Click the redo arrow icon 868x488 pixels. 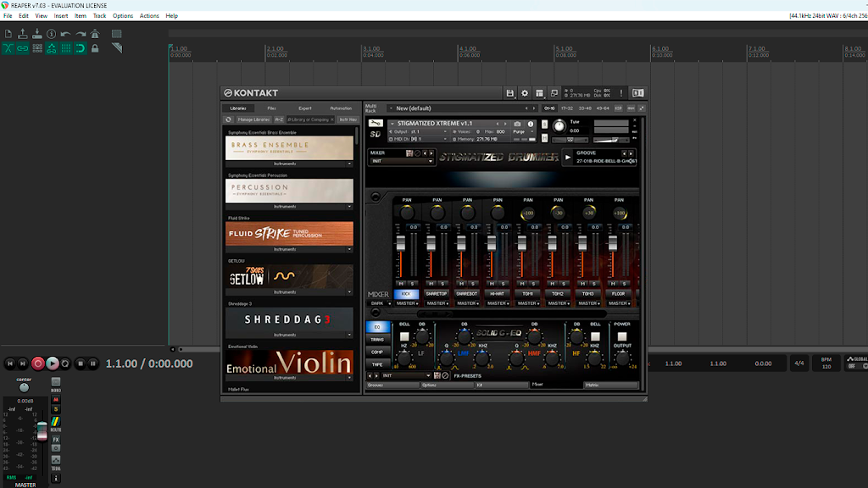81,34
